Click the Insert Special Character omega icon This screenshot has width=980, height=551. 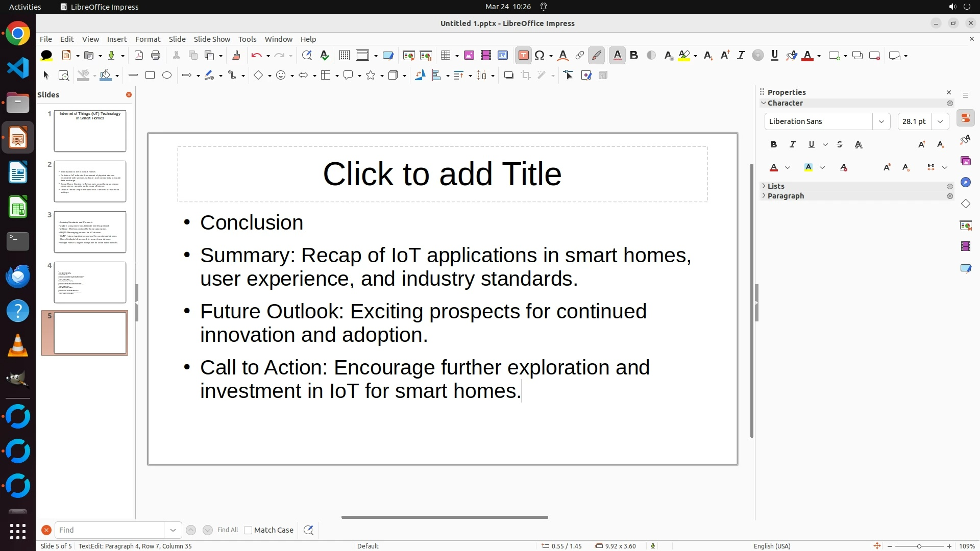click(x=540, y=56)
